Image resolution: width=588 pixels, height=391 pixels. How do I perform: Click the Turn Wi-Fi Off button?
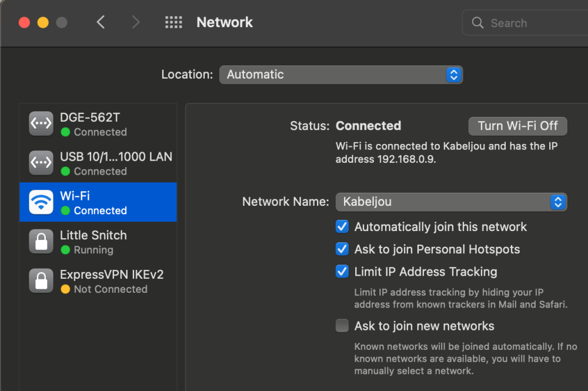[x=517, y=126]
